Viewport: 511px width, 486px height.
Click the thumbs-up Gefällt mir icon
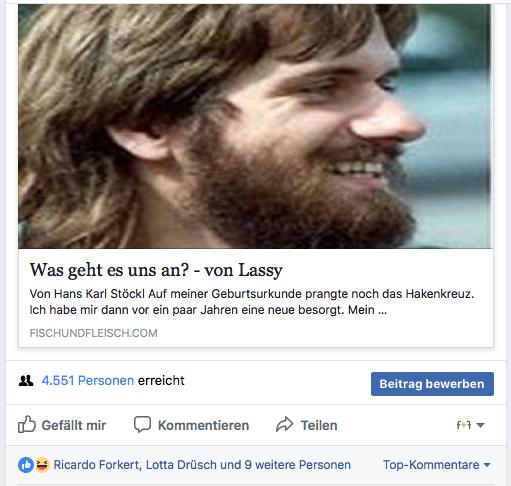click(27, 424)
